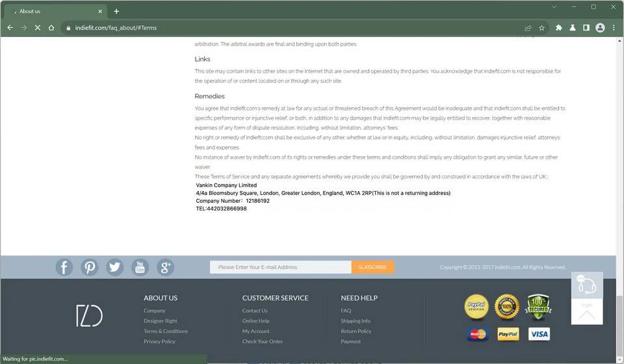Click the MasterCard payment icon
Viewport: 624px width, 364px height.
pyautogui.click(x=478, y=334)
